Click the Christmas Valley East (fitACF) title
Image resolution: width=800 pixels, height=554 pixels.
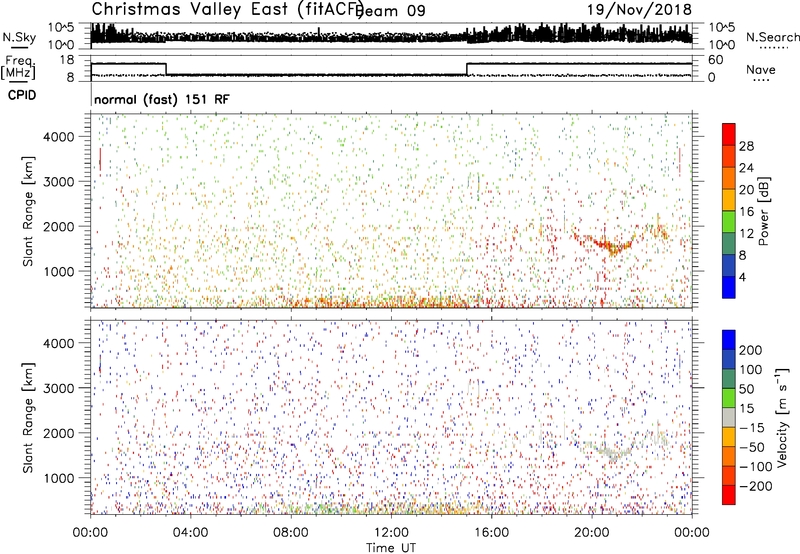click(x=227, y=10)
